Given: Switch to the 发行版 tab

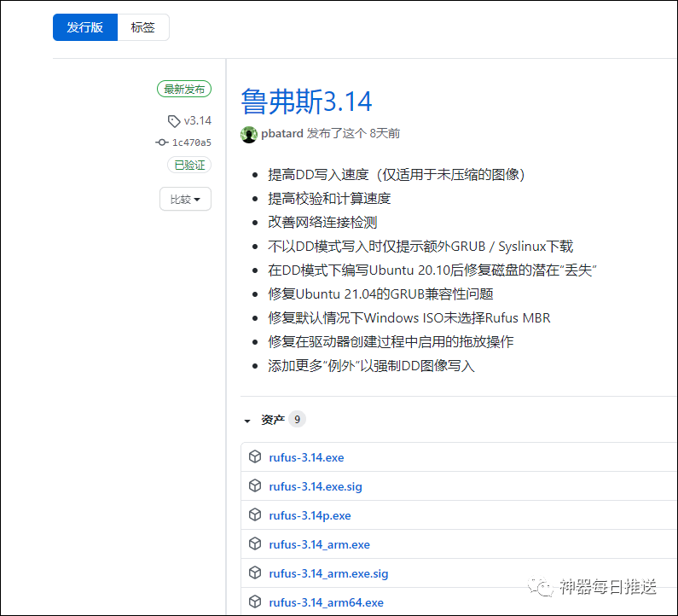Looking at the screenshot, I should pos(85,27).
